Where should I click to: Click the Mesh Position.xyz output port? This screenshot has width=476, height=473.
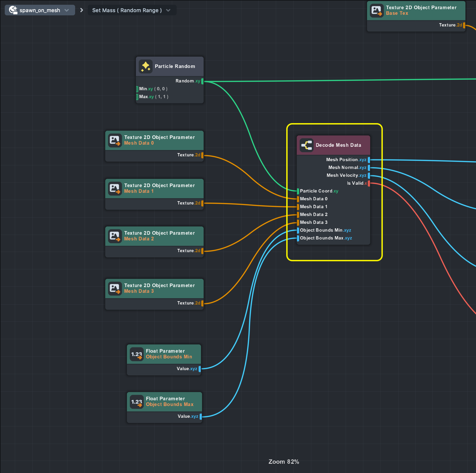[369, 160]
